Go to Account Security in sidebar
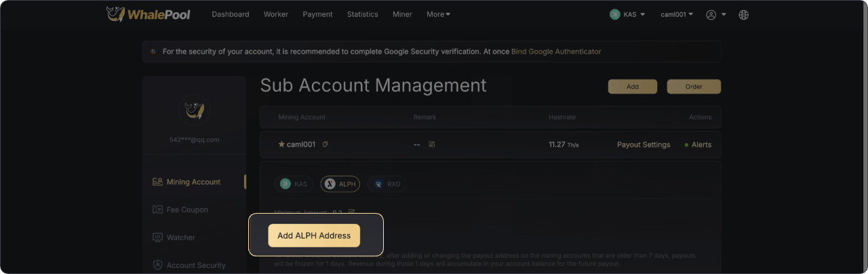The width and height of the screenshot is (868, 274). click(195, 265)
